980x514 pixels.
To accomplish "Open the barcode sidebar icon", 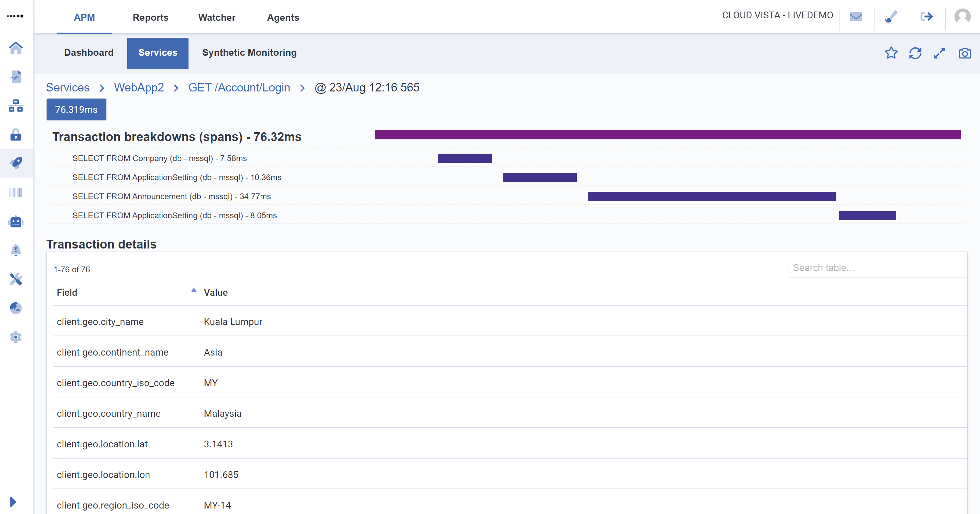I will click(16, 192).
